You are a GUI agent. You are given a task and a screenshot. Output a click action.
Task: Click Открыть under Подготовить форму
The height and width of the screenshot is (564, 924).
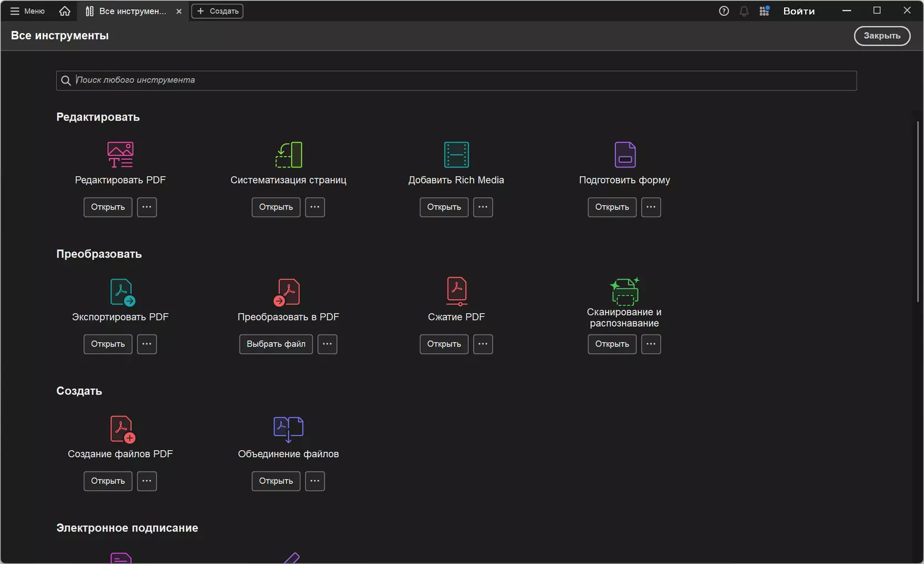coord(612,207)
